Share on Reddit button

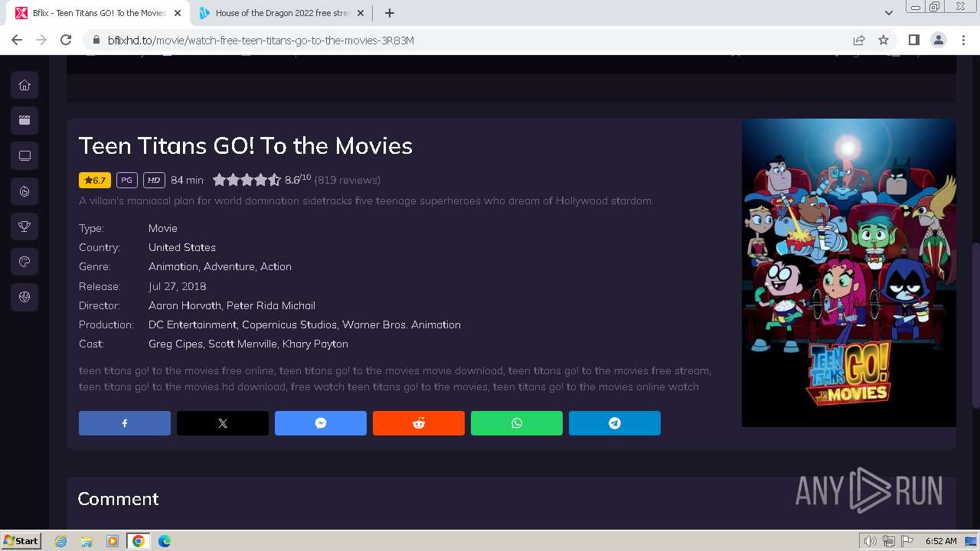[x=419, y=423]
